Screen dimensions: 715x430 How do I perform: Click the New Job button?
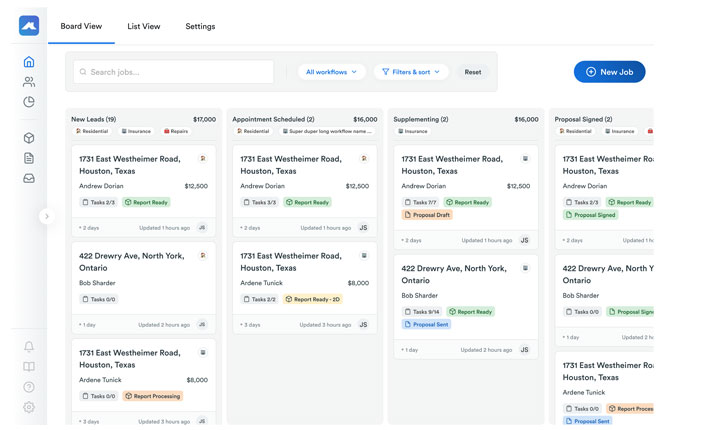click(x=609, y=72)
